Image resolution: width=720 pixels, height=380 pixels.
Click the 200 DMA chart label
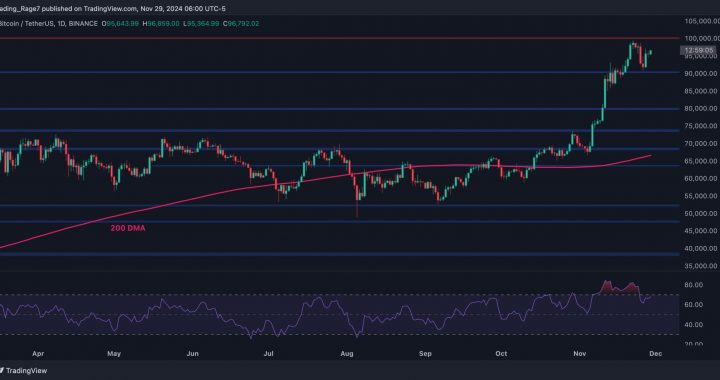pyautogui.click(x=128, y=228)
